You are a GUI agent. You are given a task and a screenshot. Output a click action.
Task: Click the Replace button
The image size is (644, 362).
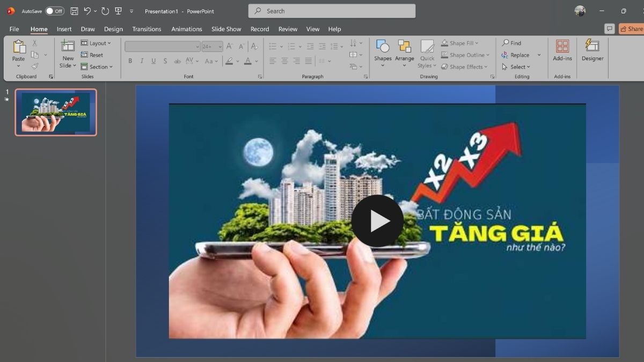[515, 55]
